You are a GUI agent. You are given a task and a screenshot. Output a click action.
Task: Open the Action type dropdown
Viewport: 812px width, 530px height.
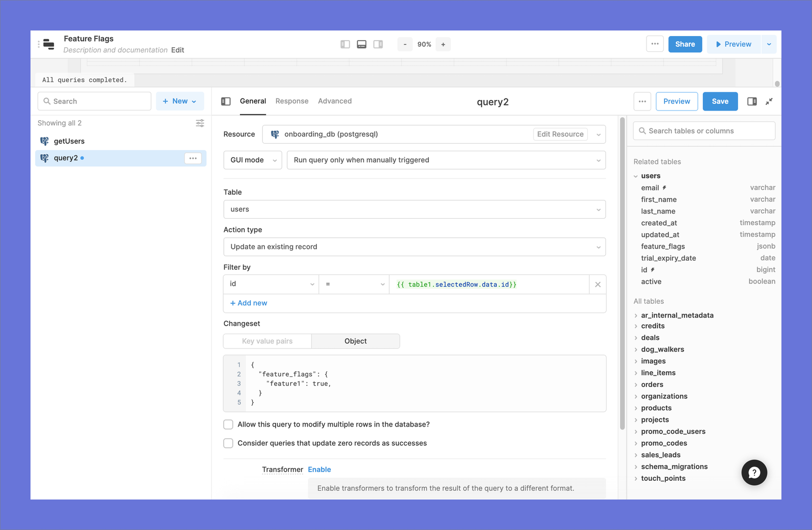coord(414,247)
